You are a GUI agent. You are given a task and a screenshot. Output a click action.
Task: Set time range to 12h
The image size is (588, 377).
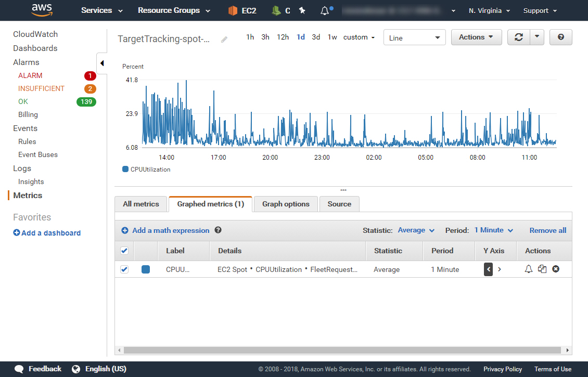283,37
